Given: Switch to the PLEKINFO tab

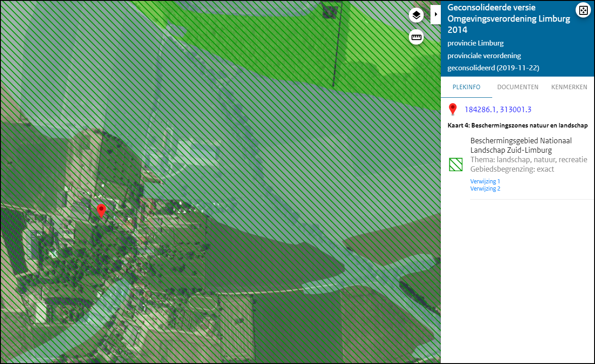Looking at the screenshot, I should (x=467, y=87).
